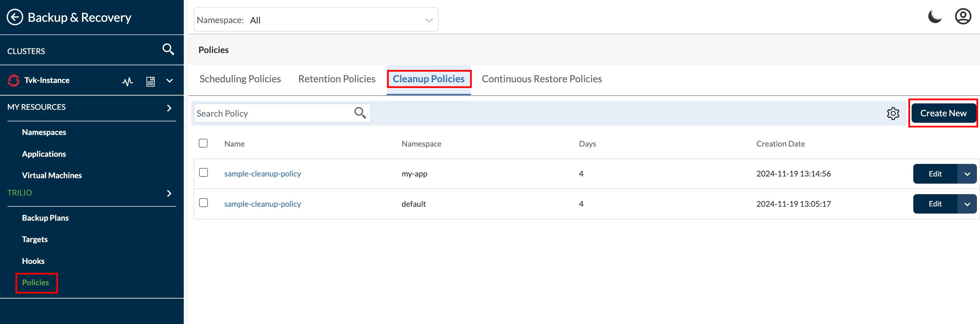This screenshot has height=324, width=980.
Task: Click the back arrow beside Backup & Recovery
Action: pos(15,17)
